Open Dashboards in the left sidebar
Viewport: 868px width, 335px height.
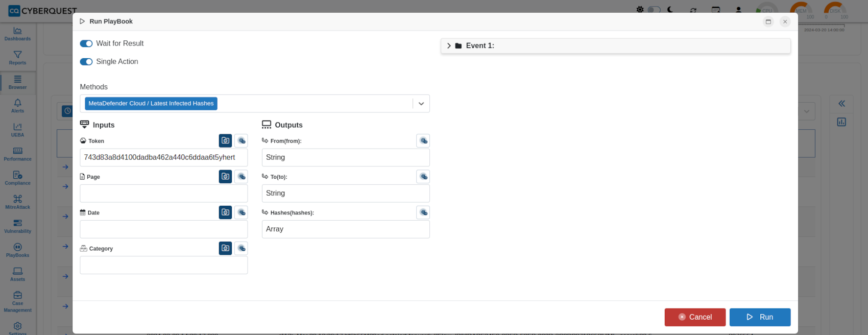pyautogui.click(x=17, y=34)
